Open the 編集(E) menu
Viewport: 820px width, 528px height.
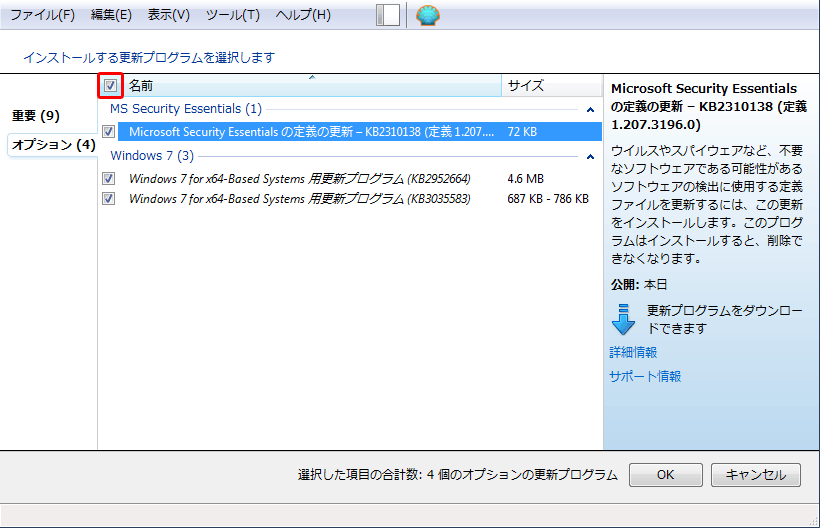coord(111,15)
